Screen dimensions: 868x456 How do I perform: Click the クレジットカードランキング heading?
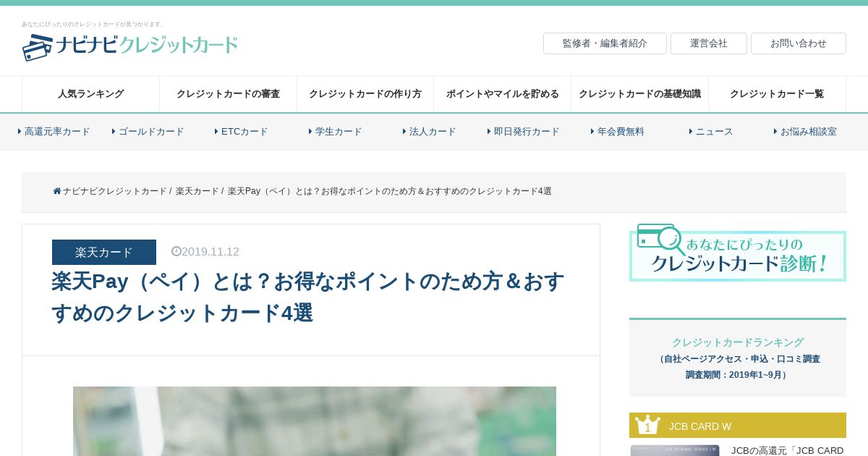pyautogui.click(x=738, y=342)
